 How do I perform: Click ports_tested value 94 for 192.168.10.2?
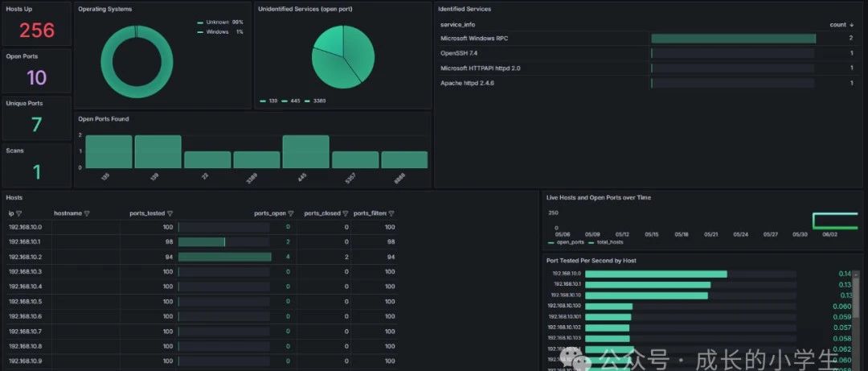pyautogui.click(x=169, y=257)
